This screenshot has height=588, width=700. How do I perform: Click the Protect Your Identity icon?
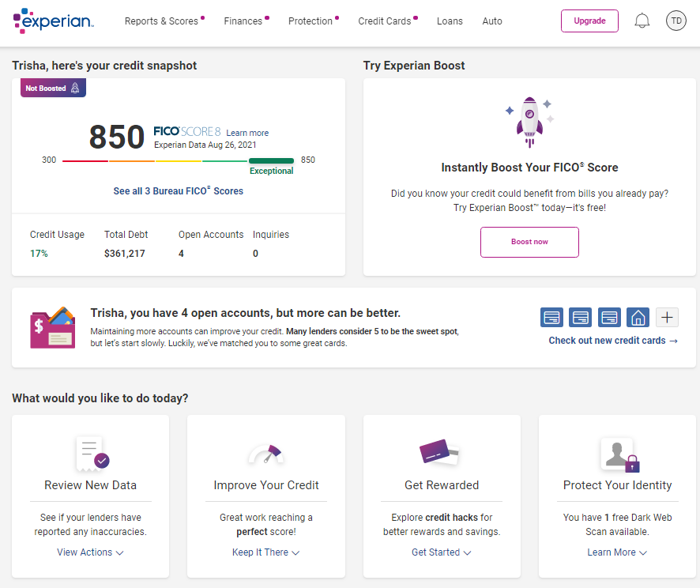click(620, 455)
